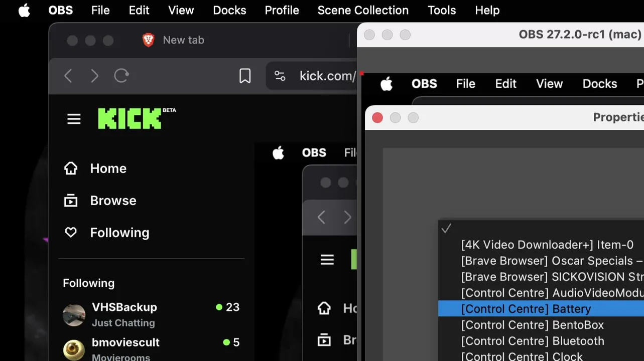Screen dimensions: 644x361
Task: Click the kick.com address bar
Action: point(328,76)
